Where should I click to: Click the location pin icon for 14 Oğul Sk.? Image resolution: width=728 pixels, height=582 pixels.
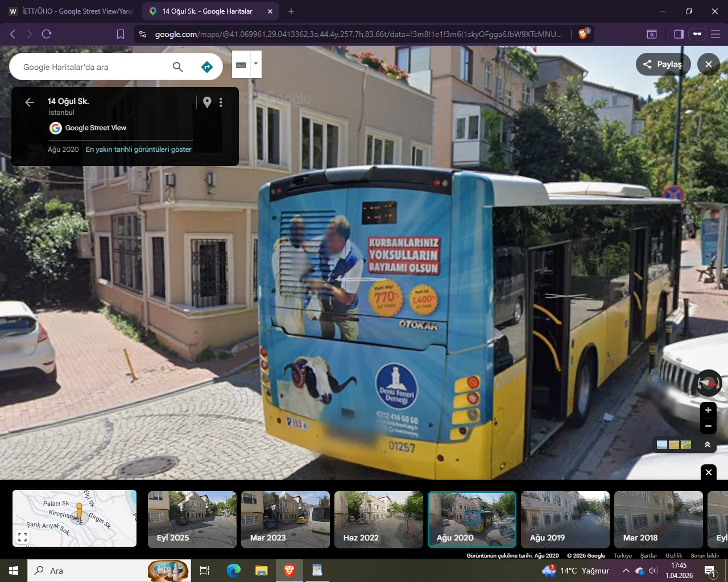[207, 102]
